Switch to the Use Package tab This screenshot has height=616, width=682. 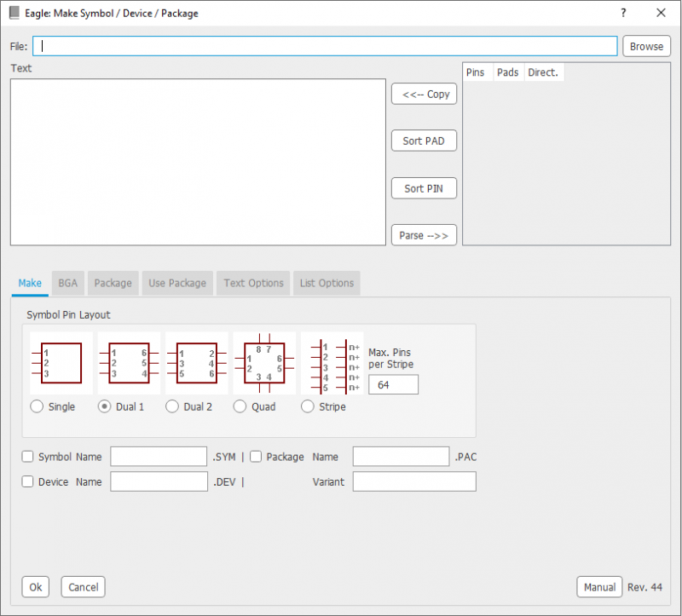click(177, 284)
